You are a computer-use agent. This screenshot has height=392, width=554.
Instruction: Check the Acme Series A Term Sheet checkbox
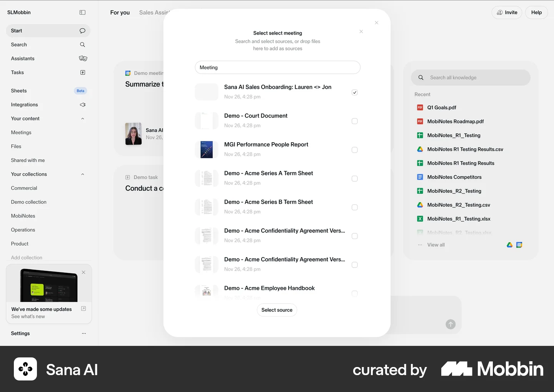pos(355,179)
